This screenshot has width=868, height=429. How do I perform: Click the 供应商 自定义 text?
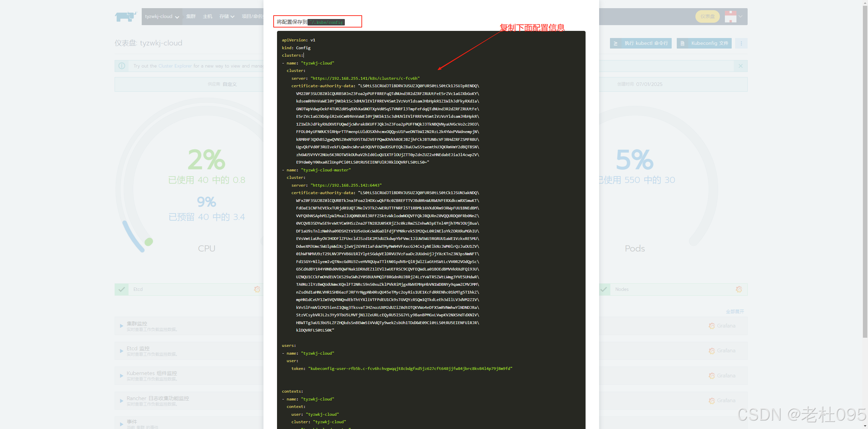point(222,84)
